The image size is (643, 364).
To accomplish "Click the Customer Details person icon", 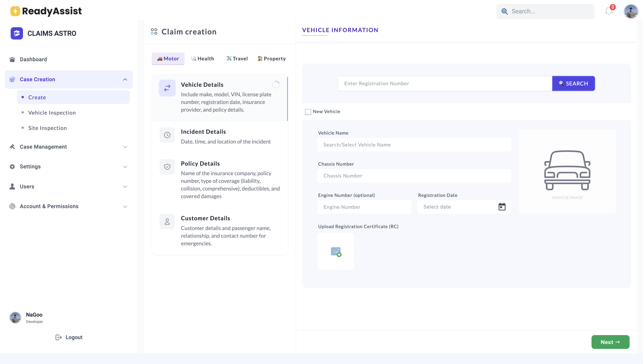I will coord(167,222).
